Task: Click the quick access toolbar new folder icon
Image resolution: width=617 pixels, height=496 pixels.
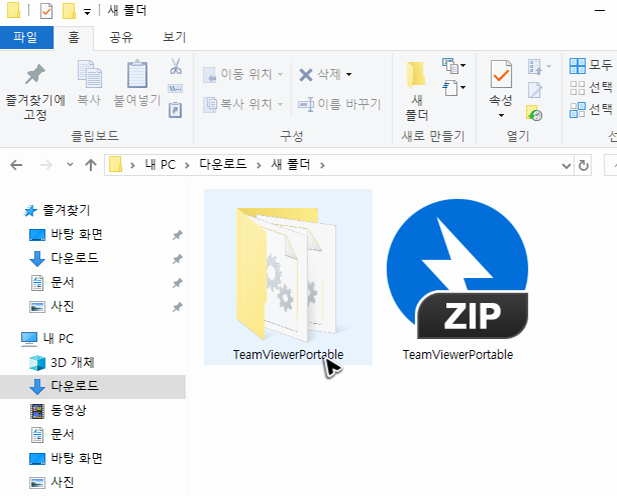Action: (x=69, y=11)
